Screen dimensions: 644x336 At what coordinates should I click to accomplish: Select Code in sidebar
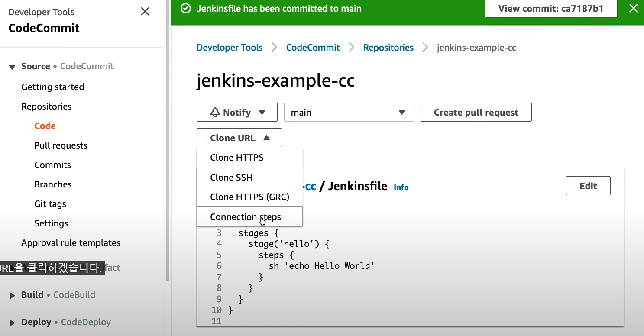(x=45, y=126)
